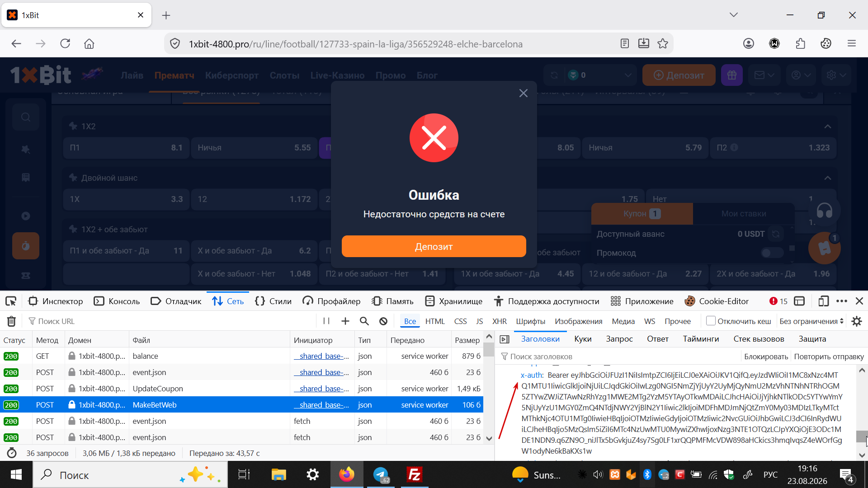
Task: Filter requests by XHR type
Action: point(499,321)
